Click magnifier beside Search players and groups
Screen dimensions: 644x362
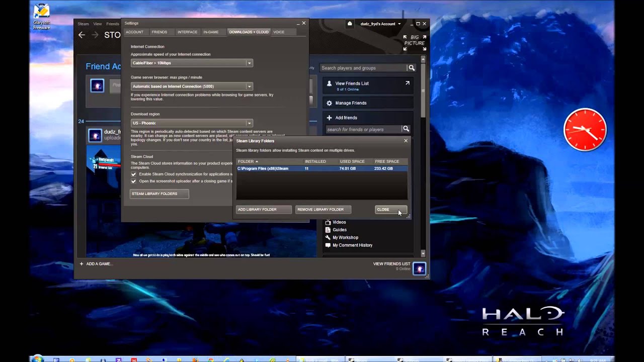coord(412,68)
